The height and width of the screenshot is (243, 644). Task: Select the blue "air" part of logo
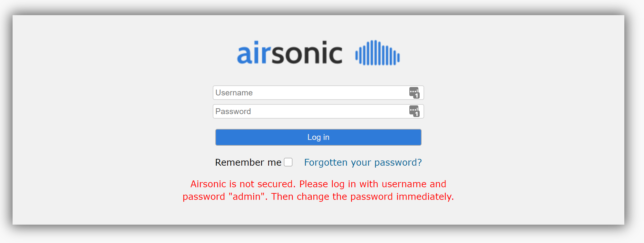pos(253,53)
